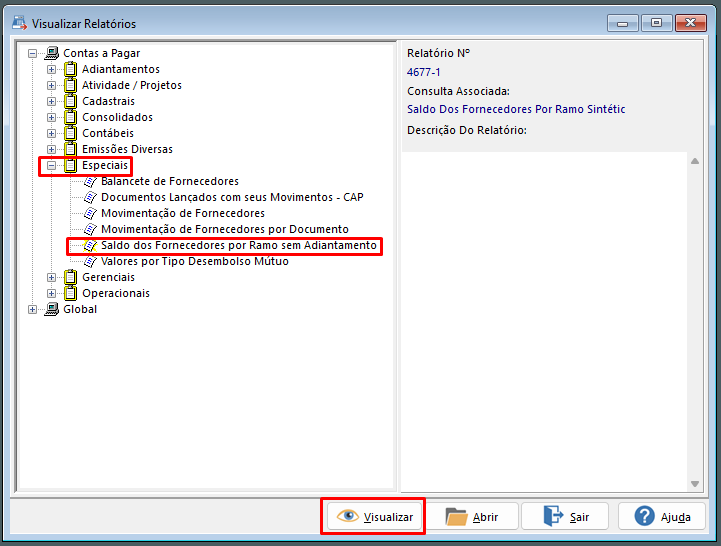
Task: Click the Operacionais clipboard icon
Action: tap(70, 293)
